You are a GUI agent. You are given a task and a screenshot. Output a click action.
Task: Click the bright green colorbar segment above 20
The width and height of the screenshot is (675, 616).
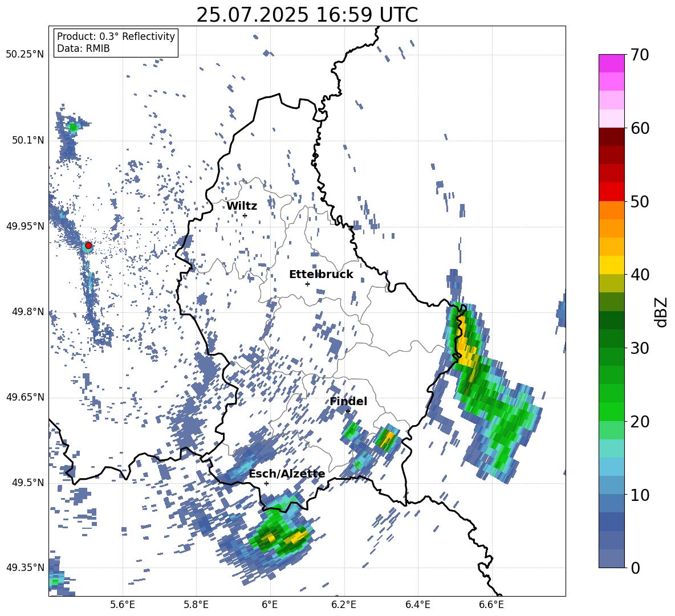pos(611,411)
